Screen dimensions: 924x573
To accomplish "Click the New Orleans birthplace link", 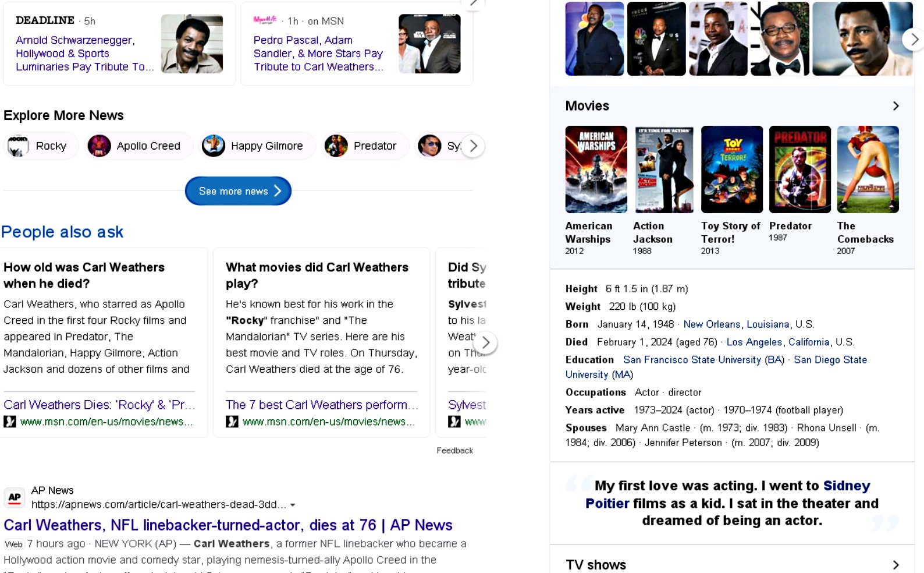I will point(712,324).
